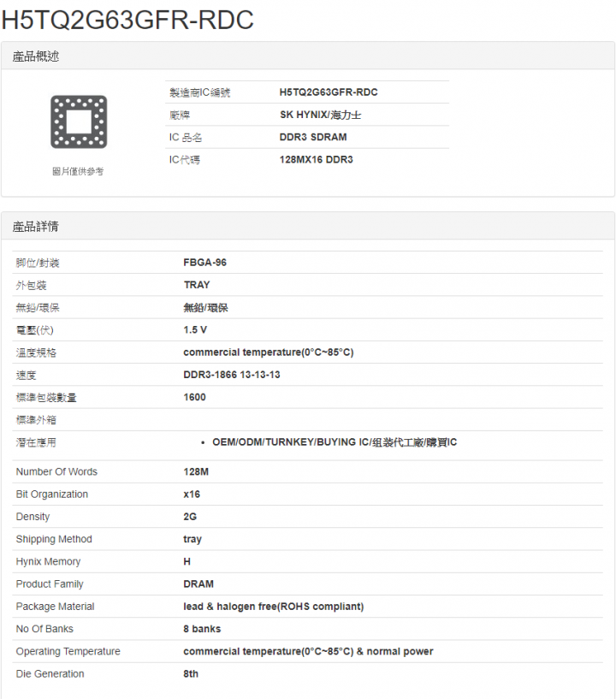Click the x16 Bit Organization value
This screenshot has width=616, height=699.
tap(192, 495)
